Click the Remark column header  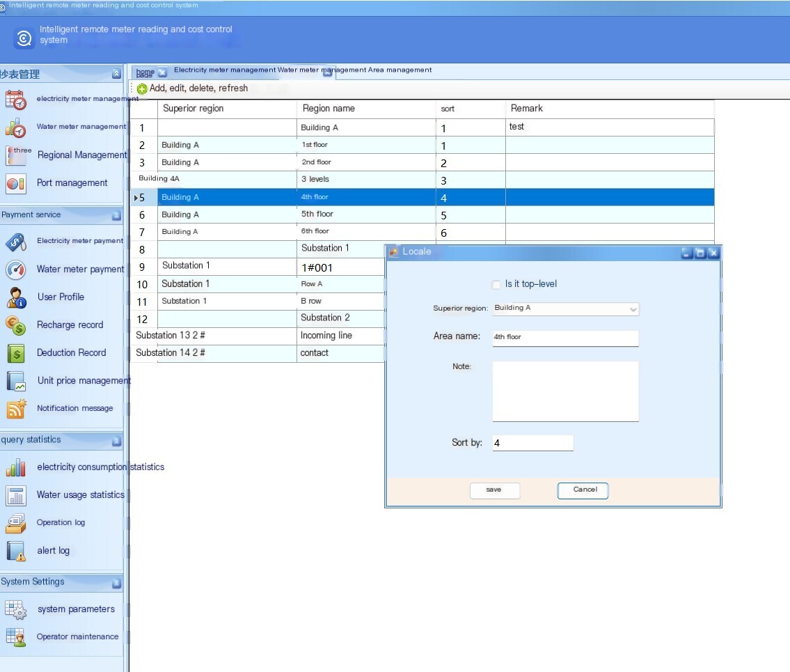[610, 109]
